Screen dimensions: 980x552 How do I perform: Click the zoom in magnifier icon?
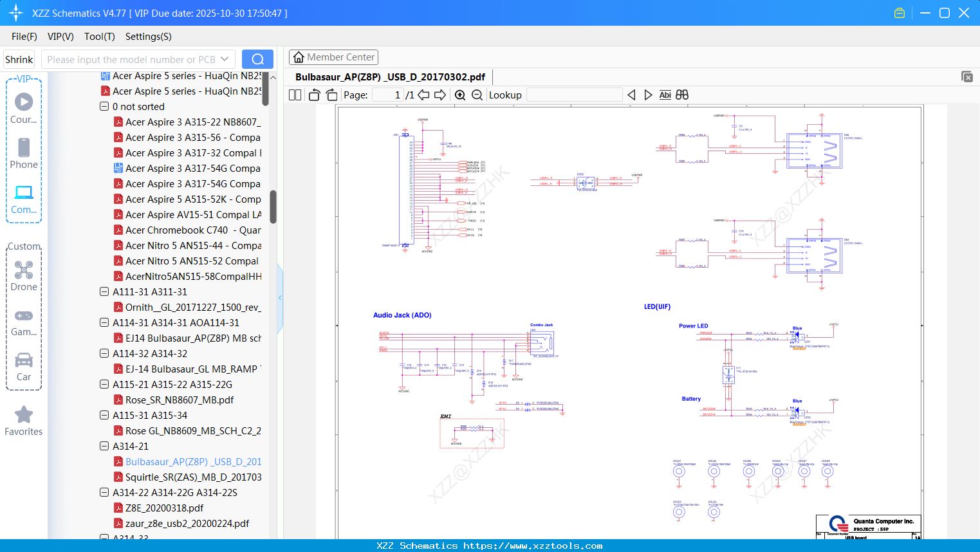tap(460, 95)
